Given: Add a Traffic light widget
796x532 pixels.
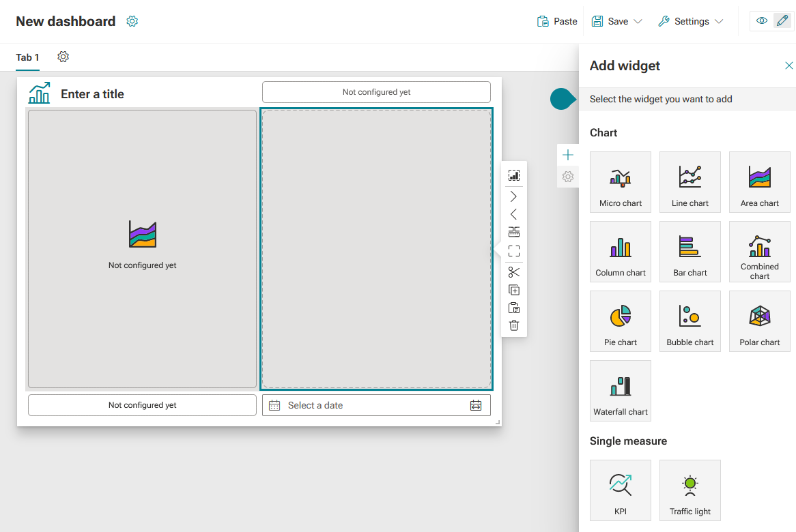Looking at the screenshot, I should [690, 490].
